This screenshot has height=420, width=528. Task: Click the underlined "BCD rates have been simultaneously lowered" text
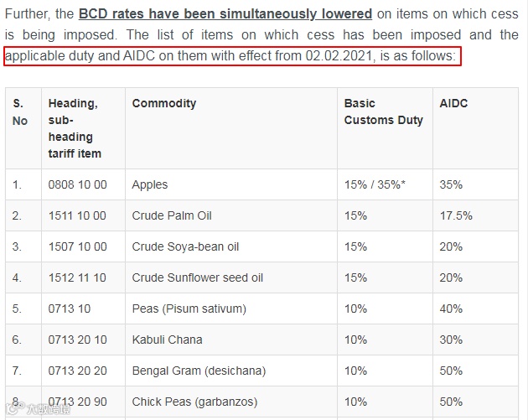[x=225, y=14]
